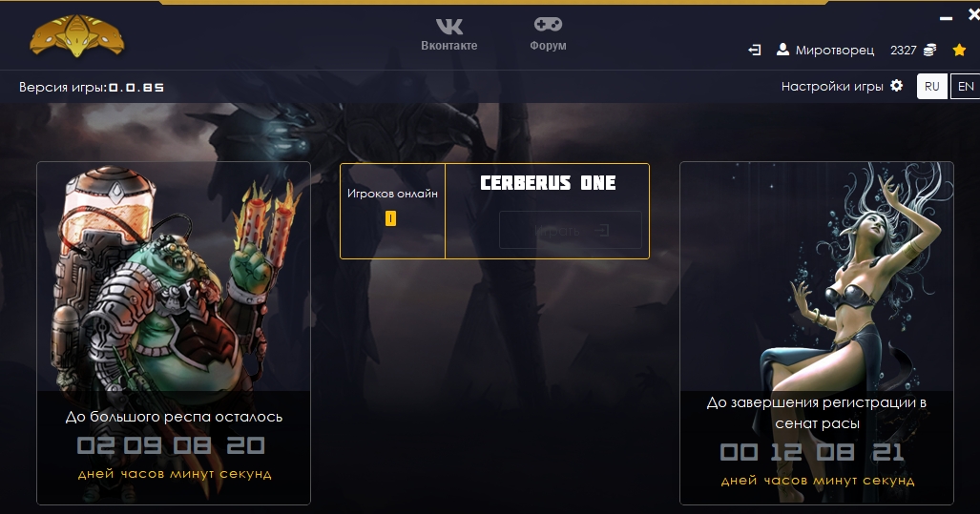Image resolution: width=980 pixels, height=514 pixels.
Task: Switch language to EN
Action: (x=965, y=86)
